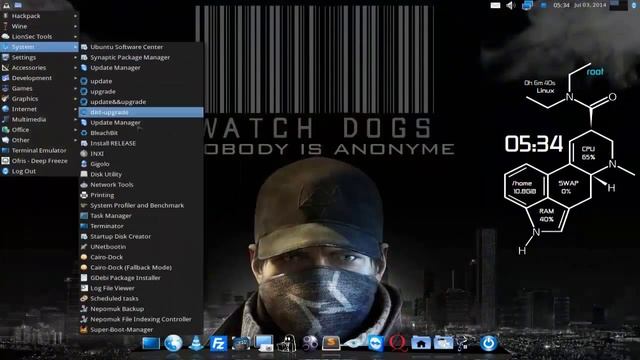Open the ghost-shaped app in dock
The width and height of the screenshot is (640, 360).
tap(287, 343)
